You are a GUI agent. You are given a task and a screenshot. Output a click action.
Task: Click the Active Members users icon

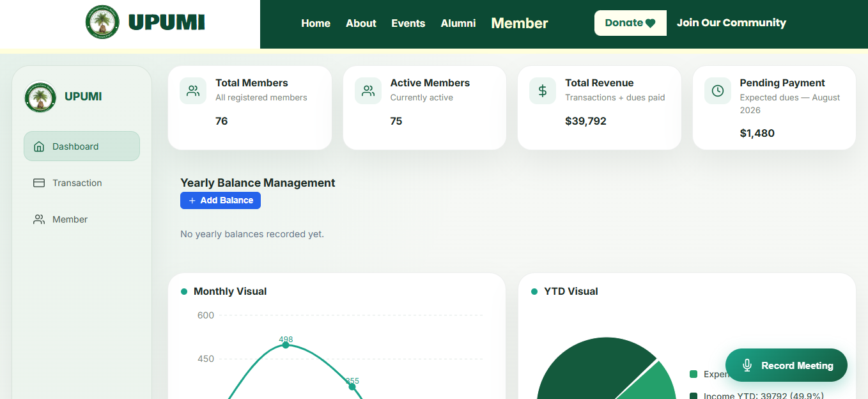[368, 91]
